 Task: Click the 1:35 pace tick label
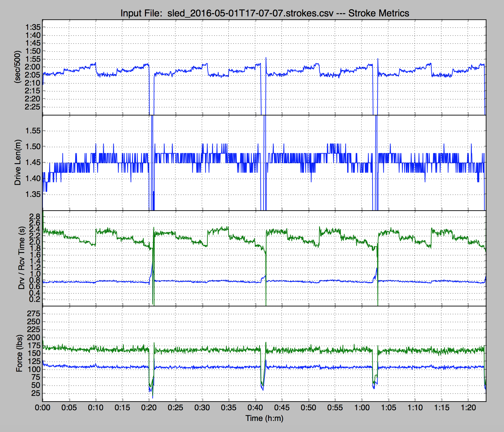pyautogui.click(x=33, y=27)
